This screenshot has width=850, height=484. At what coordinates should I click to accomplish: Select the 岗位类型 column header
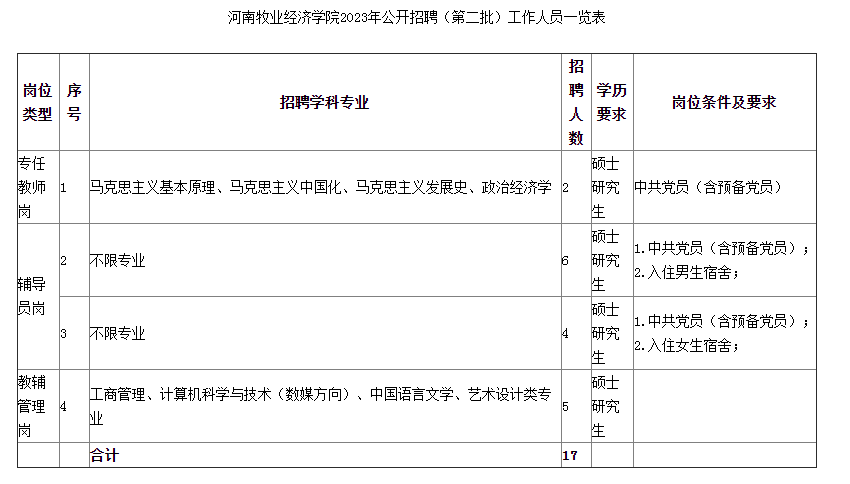coord(37,102)
